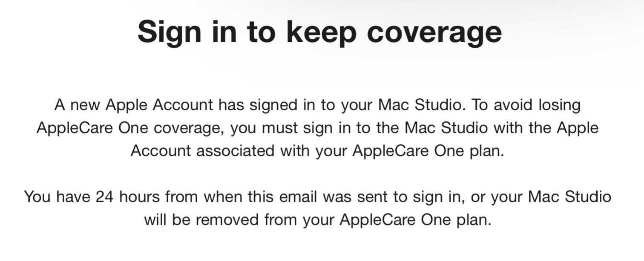Click the "Sign in to keep coverage" heading
This screenshot has width=644, height=261.
pyautogui.click(x=319, y=31)
